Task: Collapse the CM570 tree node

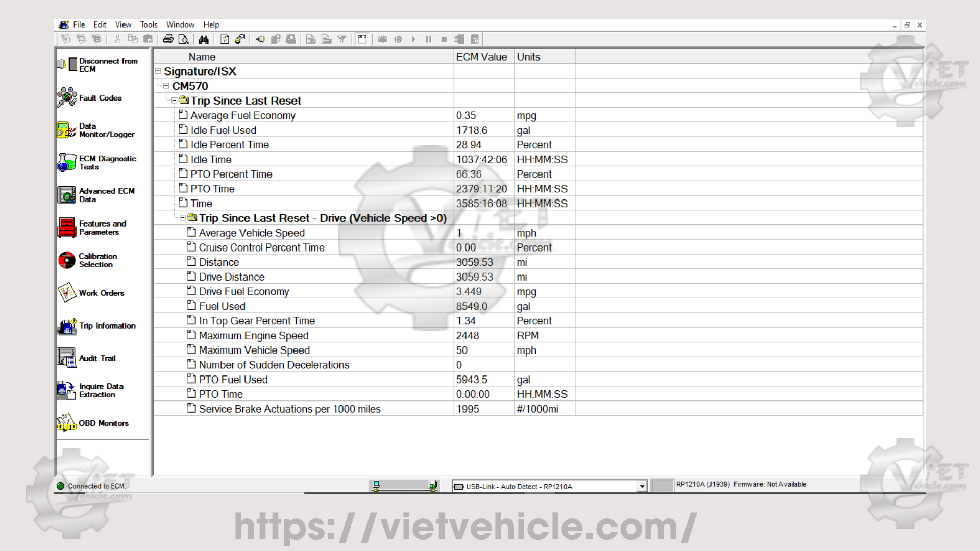Action: coord(166,86)
